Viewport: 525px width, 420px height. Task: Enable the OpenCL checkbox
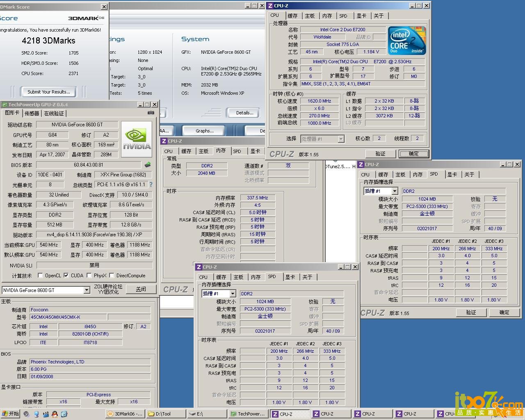coord(40,276)
